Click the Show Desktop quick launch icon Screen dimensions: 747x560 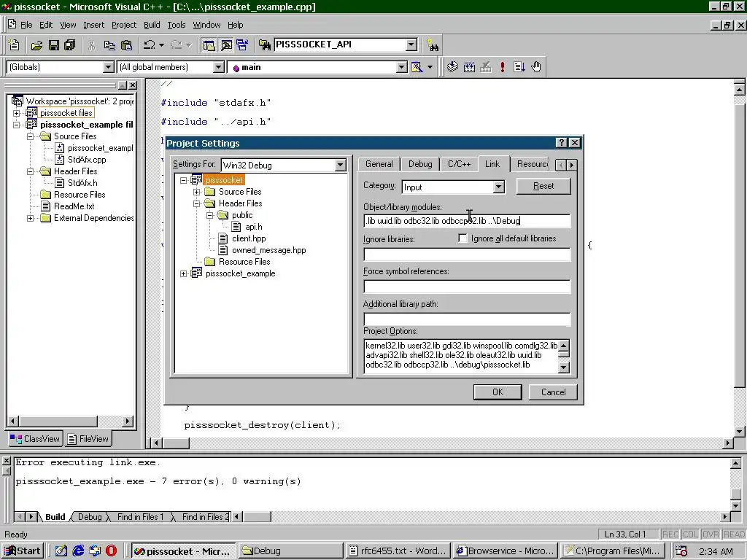click(x=61, y=551)
